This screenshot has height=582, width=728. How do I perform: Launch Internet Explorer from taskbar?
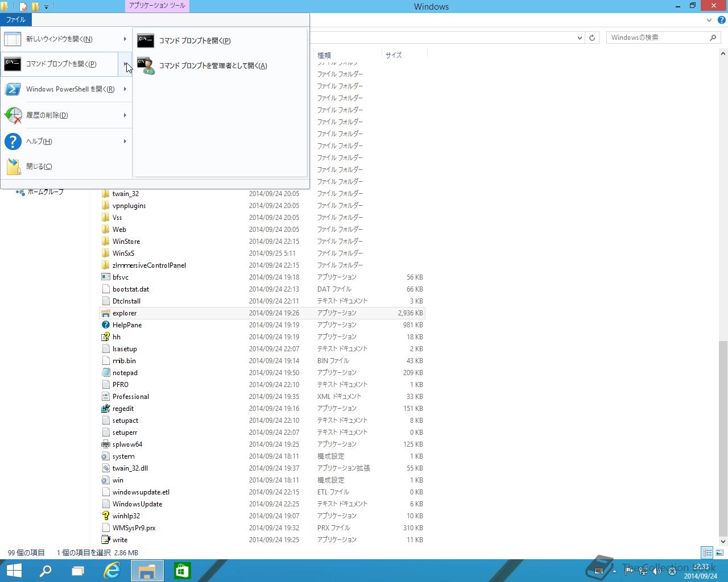point(112,571)
